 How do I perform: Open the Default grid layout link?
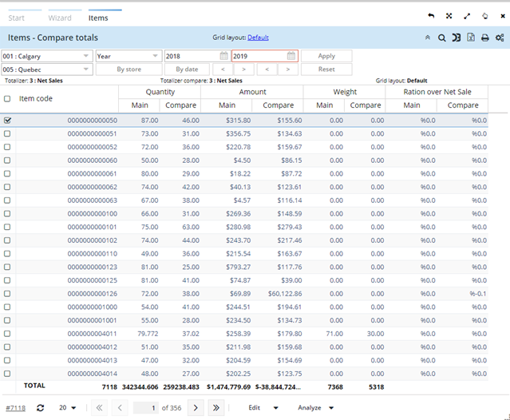[258, 38]
